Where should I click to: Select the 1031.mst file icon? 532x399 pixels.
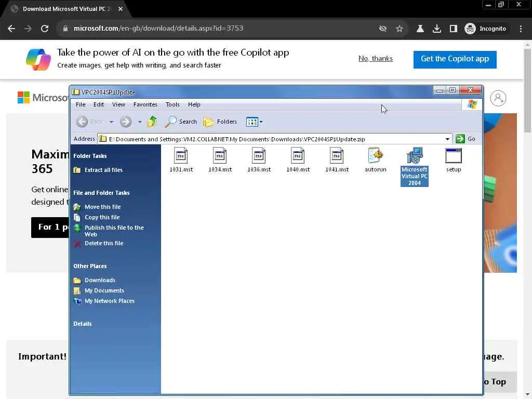[x=181, y=156]
